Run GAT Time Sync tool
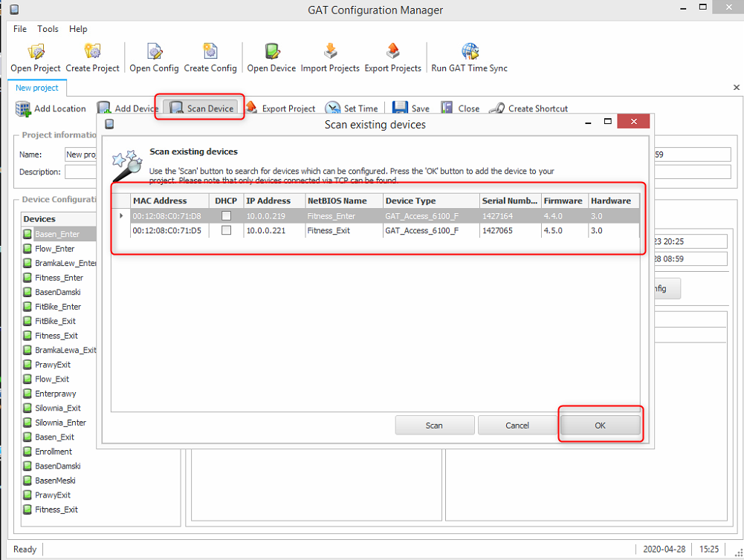744x560 pixels. point(469,52)
